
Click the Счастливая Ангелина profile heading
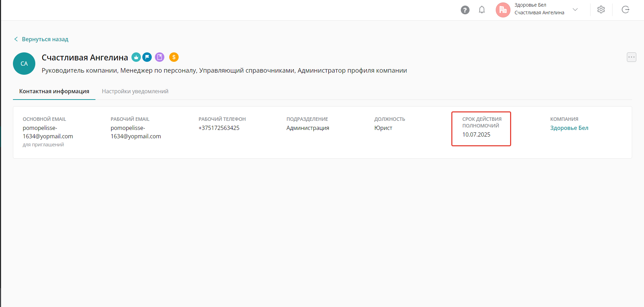pyautogui.click(x=85, y=58)
